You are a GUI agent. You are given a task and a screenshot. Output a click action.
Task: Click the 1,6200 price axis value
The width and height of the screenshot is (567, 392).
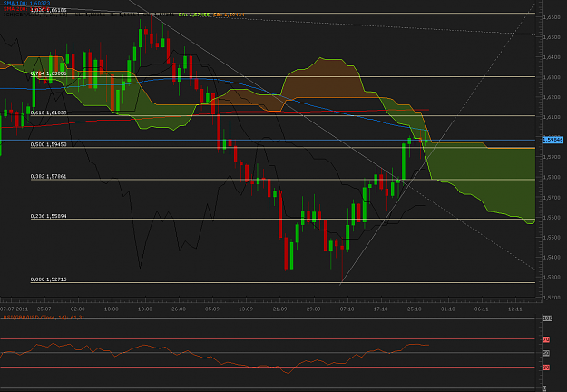click(552, 97)
